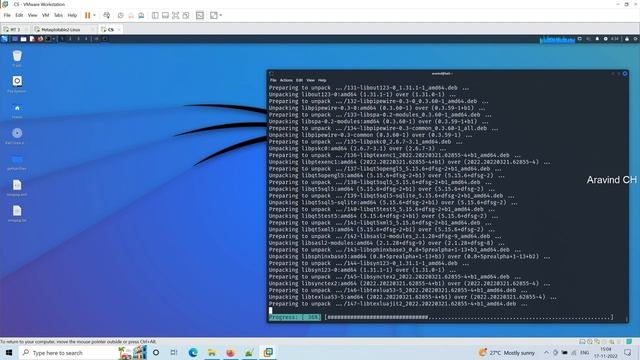Open the file manager from Kali panel

click(24, 39)
